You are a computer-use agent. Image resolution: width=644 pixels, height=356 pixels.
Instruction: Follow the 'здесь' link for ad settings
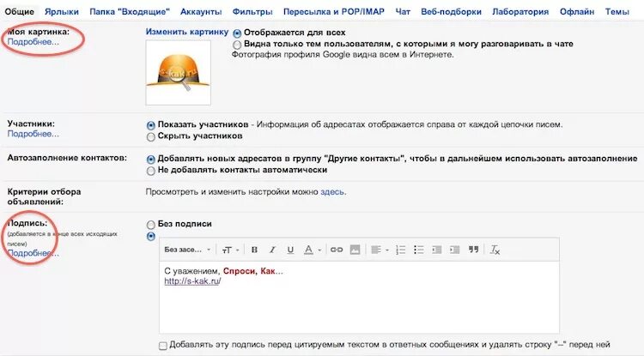[332, 191]
